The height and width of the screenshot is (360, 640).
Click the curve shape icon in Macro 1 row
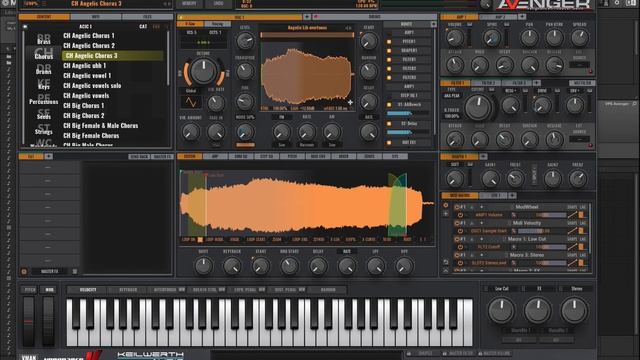tap(572, 247)
